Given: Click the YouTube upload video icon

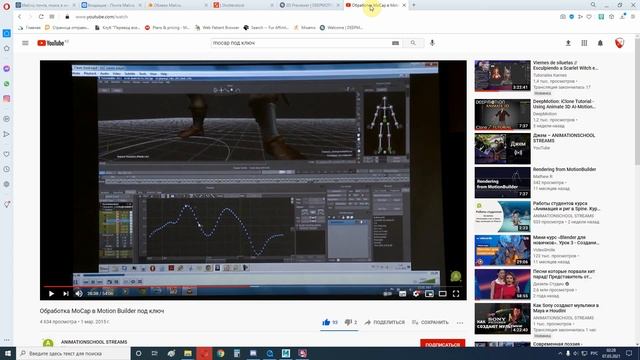Looking at the screenshot, I should [568, 43].
